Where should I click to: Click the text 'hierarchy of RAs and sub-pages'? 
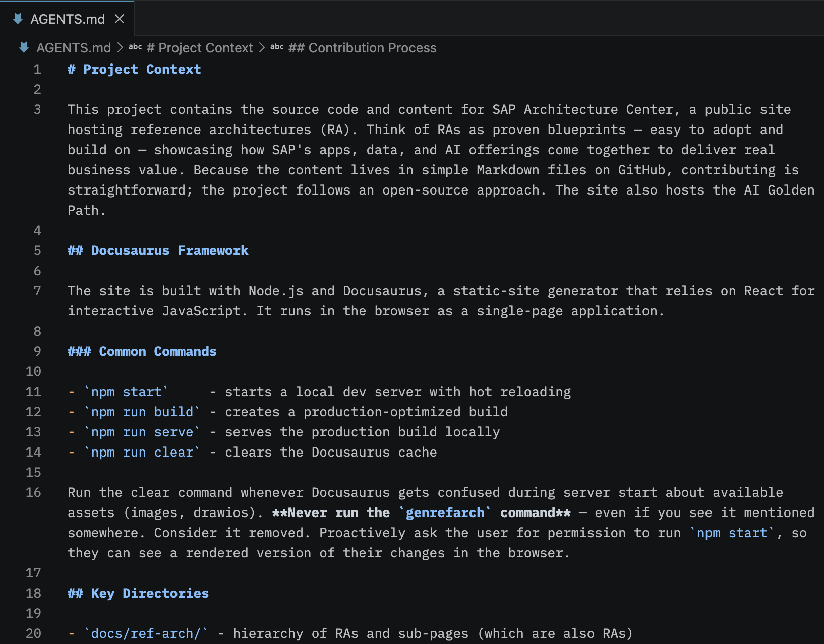(x=350, y=633)
